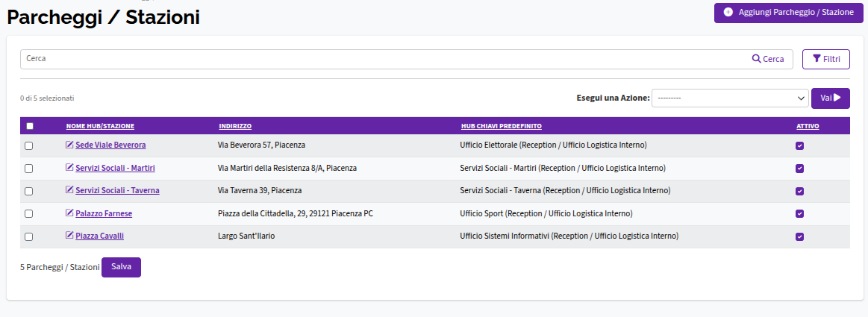The image size is (868, 317).
Task: Disable the Attivo checkbox for Sede Viale Beverora
Action: pos(799,146)
